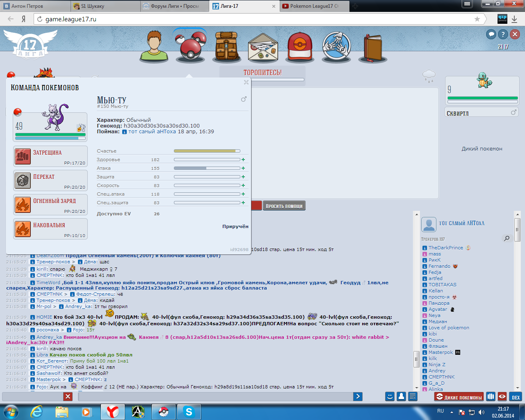Toggle the red eye visibility button
525x420 pixels.
click(502, 397)
